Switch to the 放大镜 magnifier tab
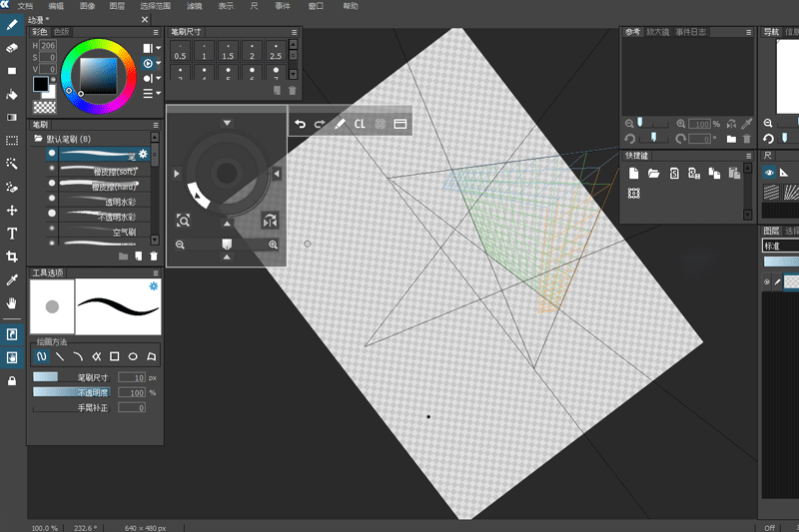The width and height of the screenshot is (799, 532). [x=658, y=32]
